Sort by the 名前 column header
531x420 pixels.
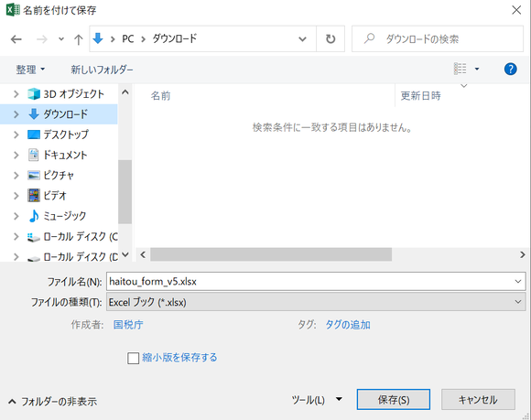(x=160, y=96)
